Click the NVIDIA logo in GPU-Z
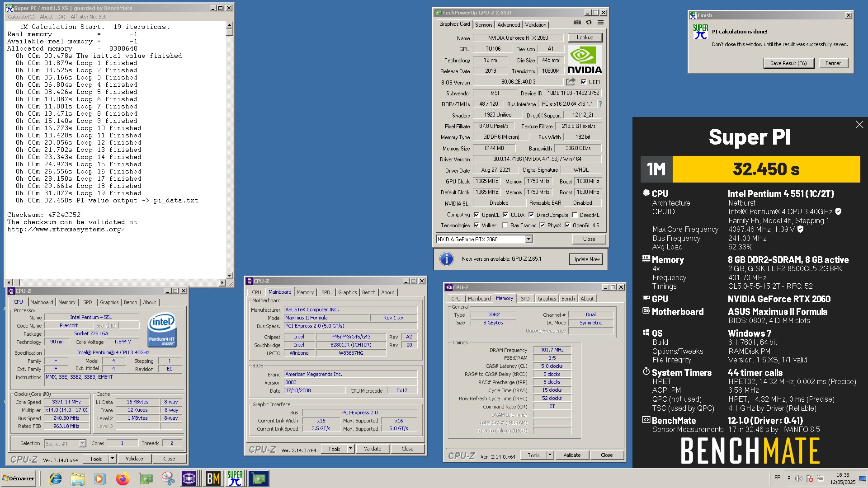This screenshot has height=488, width=868. point(585,60)
